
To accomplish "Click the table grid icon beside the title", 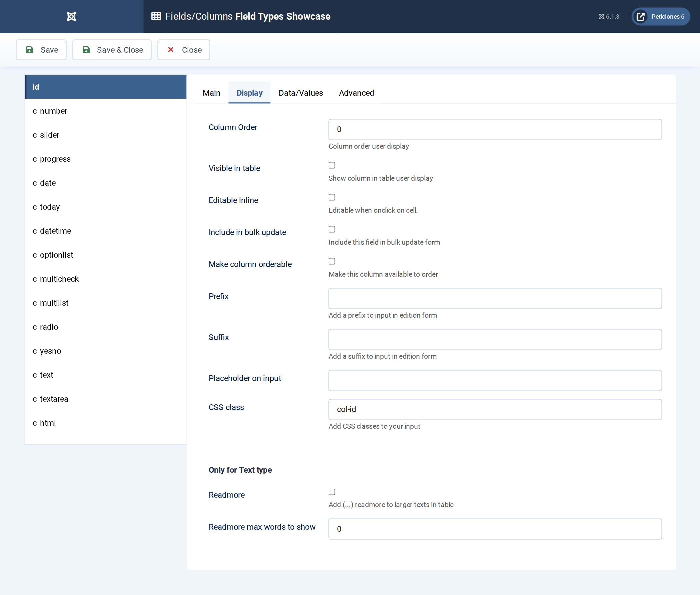I will [x=156, y=16].
